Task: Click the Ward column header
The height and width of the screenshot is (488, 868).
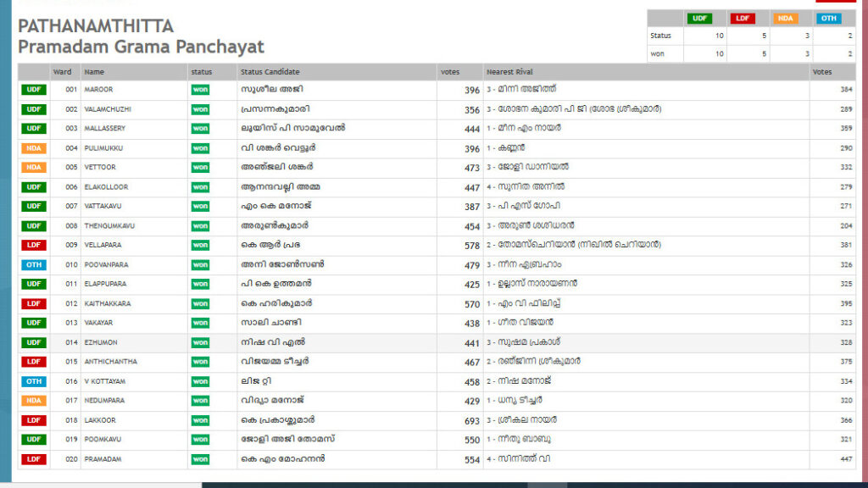Action: [x=62, y=72]
